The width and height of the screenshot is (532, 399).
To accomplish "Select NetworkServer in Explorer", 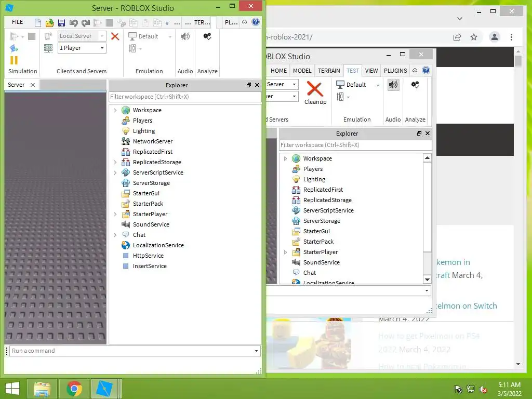I will pos(153,141).
